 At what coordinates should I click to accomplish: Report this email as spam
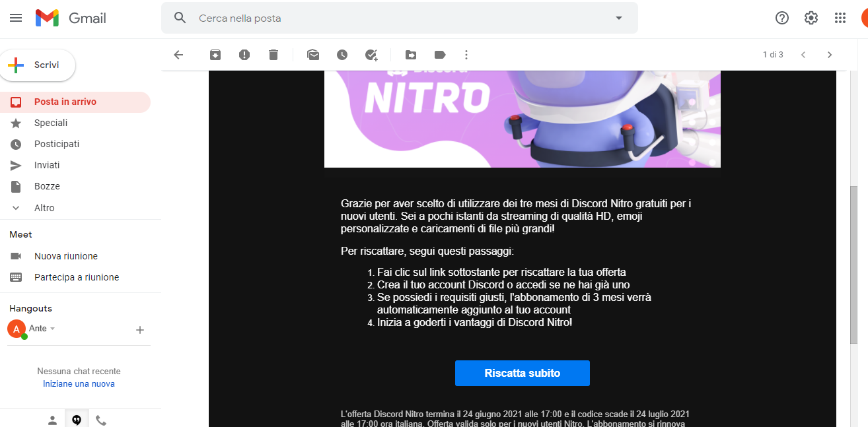244,55
